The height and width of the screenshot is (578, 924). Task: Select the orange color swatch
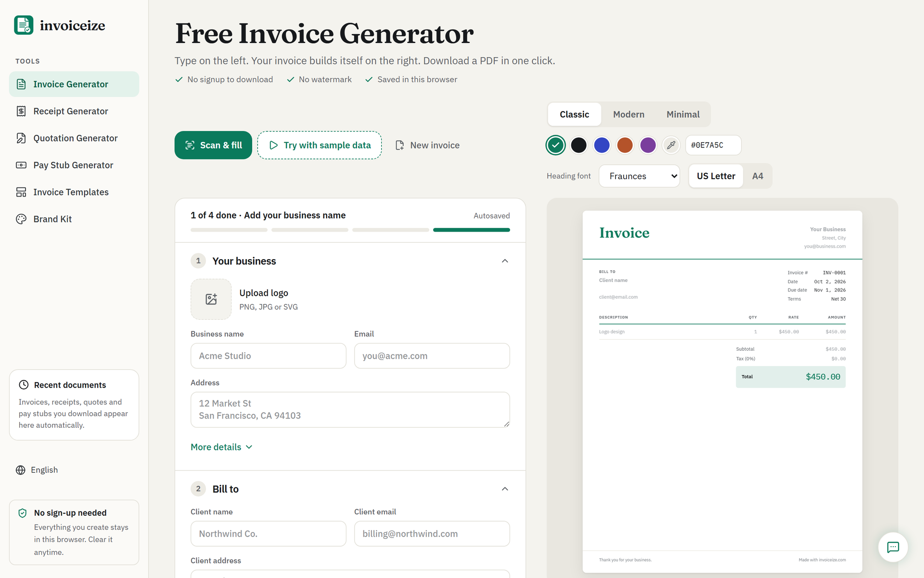pyautogui.click(x=625, y=145)
